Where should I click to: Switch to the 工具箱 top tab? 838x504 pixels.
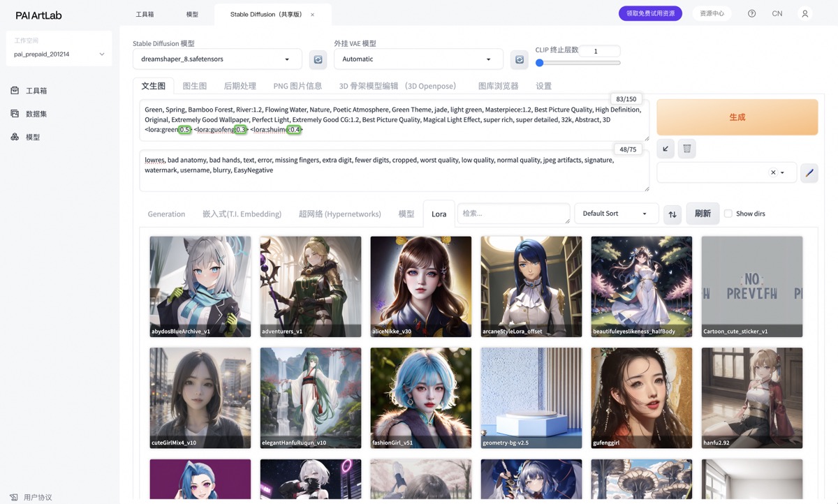click(145, 14)
